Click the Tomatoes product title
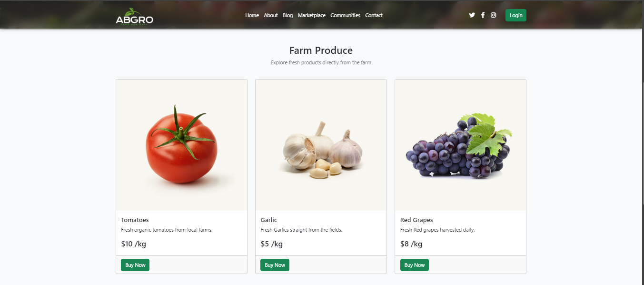 coord(135,220)
